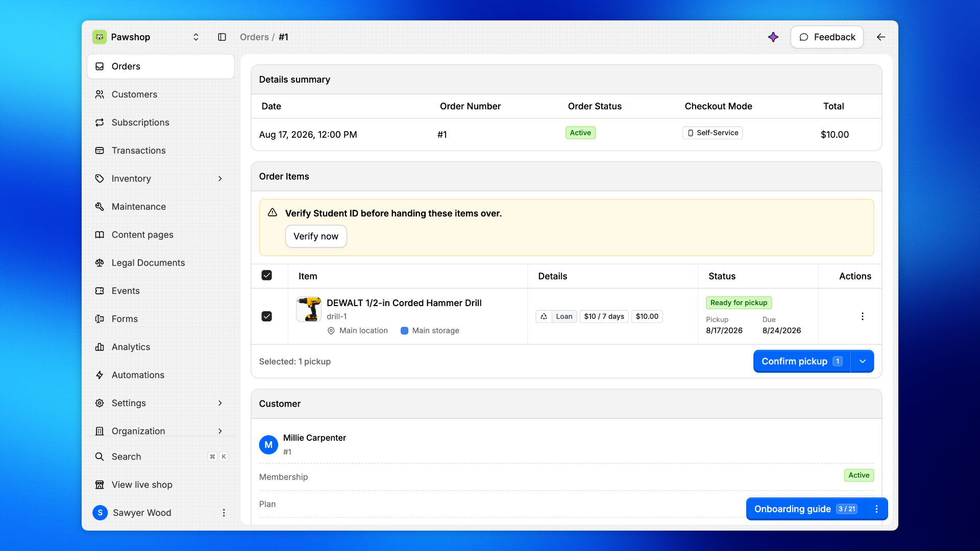Toggle the sidebar panel icon
Viewport: 980px width, 551px height.
tap(222, 37)
